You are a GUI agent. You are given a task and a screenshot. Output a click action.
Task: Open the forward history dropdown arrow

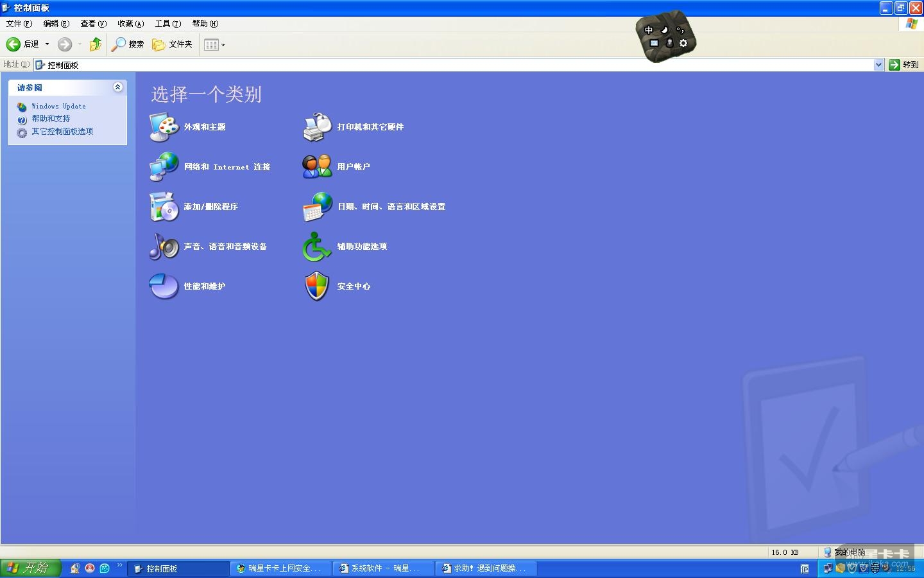coord(80,44)
